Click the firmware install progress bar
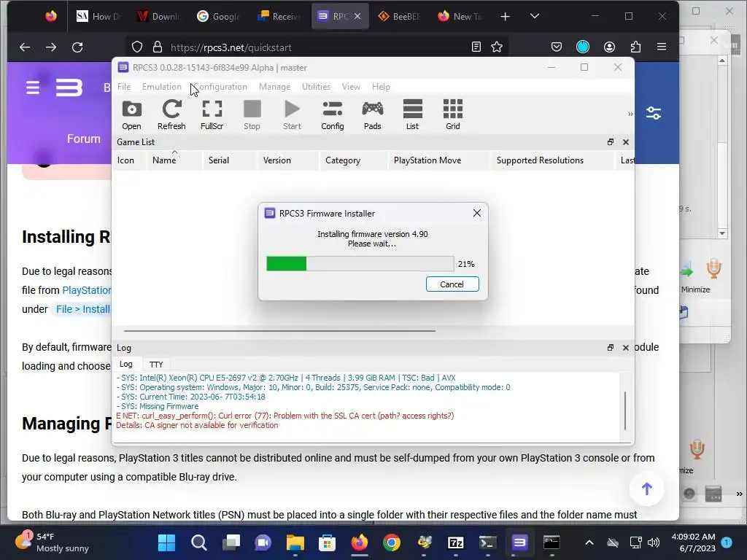The height and width of the screenshot is (560, 747). tap(360, 264)
